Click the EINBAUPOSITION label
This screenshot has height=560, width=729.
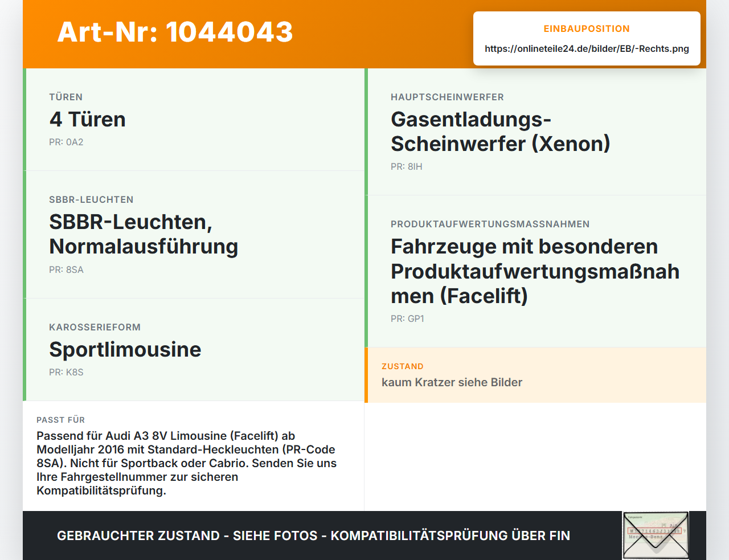(x=587, y=28)
